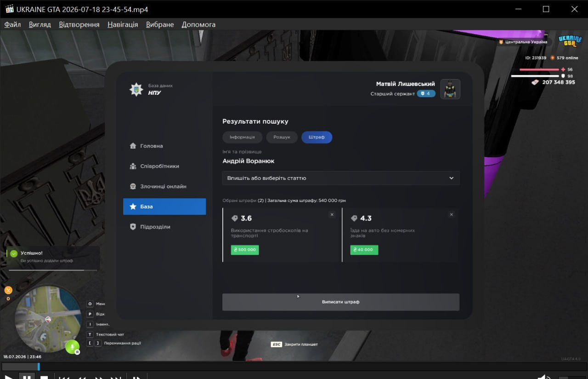Click the money cash icon

tap(535, 82)
